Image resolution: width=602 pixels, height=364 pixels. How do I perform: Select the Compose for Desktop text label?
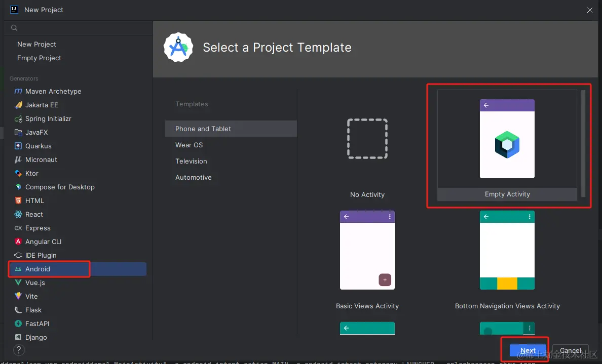click(60, 187)
